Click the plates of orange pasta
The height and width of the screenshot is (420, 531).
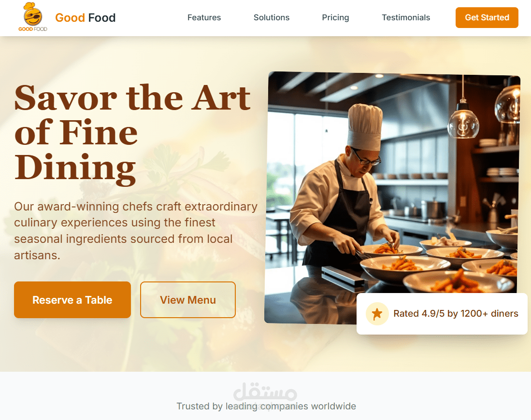[x=440, y=266]
